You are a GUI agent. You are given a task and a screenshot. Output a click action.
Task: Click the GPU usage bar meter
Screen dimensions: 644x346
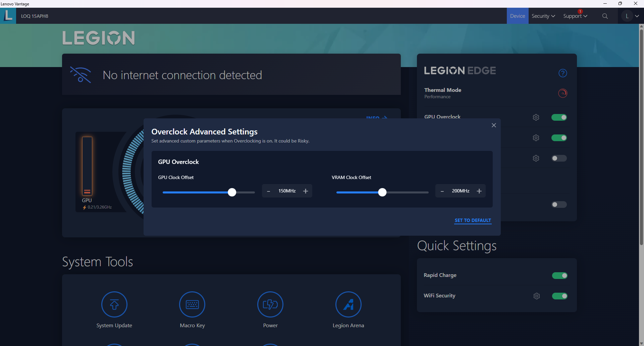87,166
